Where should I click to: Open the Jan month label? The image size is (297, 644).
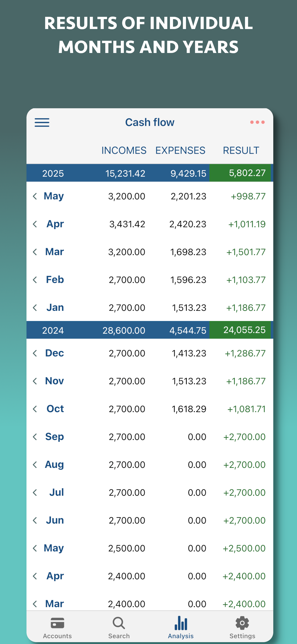click(55, 307)
